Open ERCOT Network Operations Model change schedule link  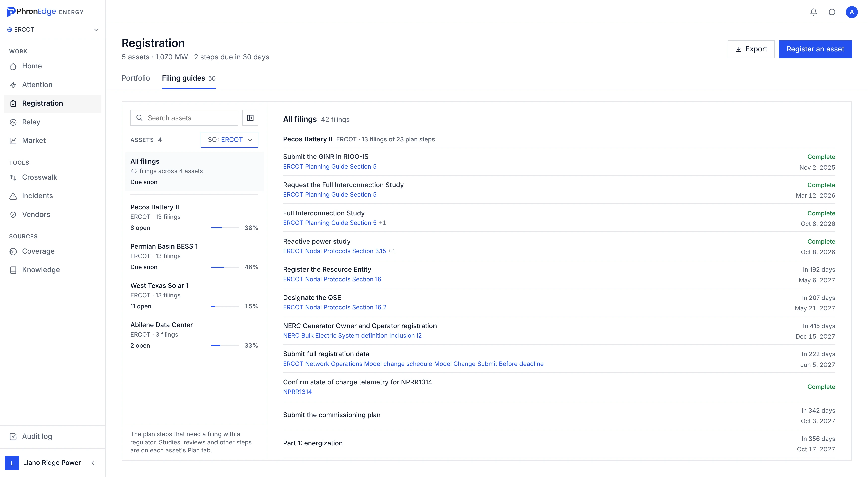pyautogui.click(x=413, y=364)
